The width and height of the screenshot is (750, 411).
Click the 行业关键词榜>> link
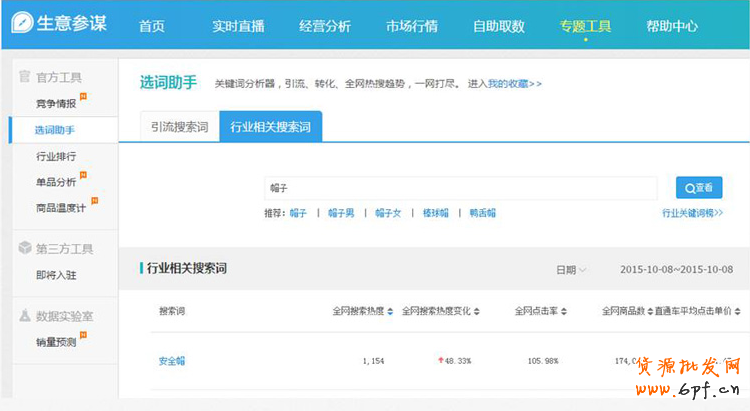(x=692, y=213)
